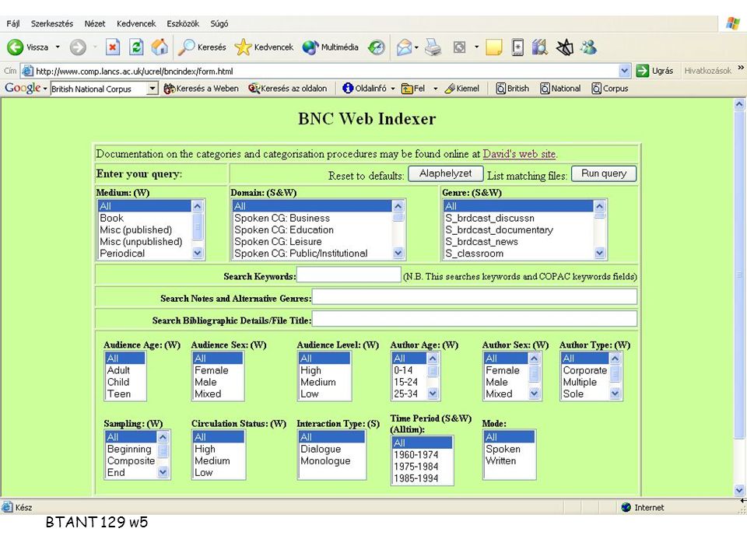Click the Google toolbar logo

click(23, 88)
